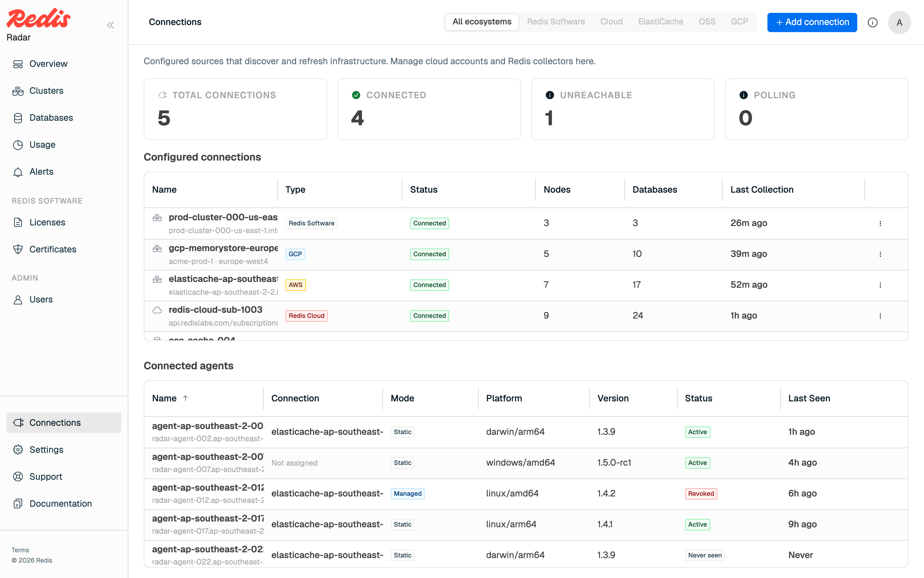Click the sort arrow beside agents Name column

coord(185,398)
